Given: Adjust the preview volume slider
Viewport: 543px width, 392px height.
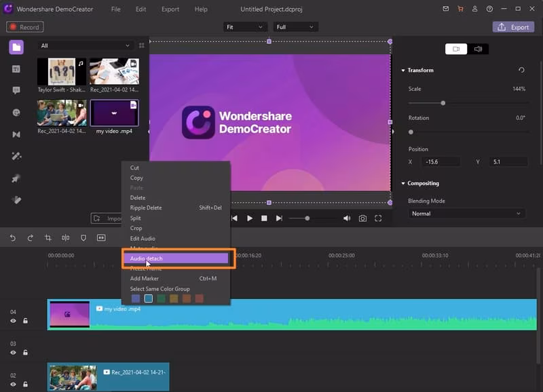Looking at the screenshot, I should [x=307, y=218].
